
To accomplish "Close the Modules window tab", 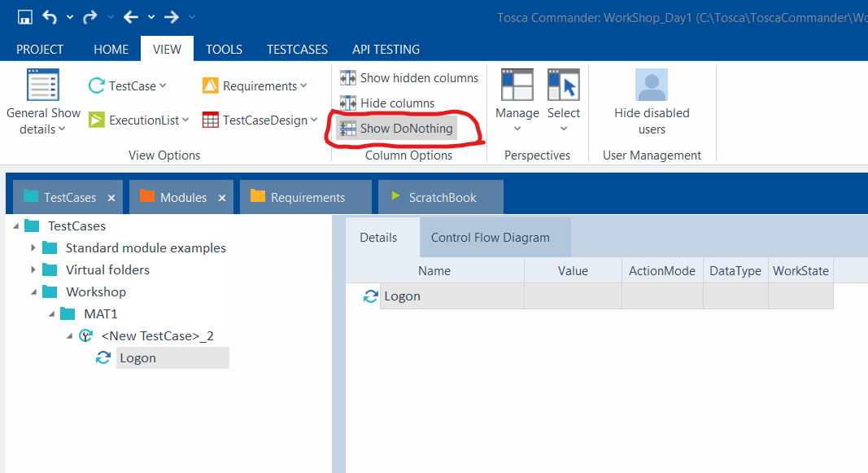I will pyautogui.click(x=222, y=198).
